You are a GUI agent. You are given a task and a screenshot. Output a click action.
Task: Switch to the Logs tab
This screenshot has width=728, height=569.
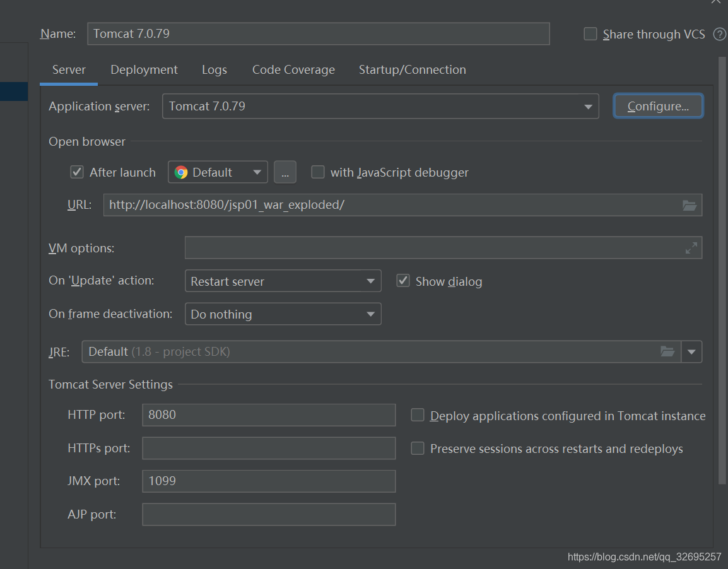click(x=214, y=70)
